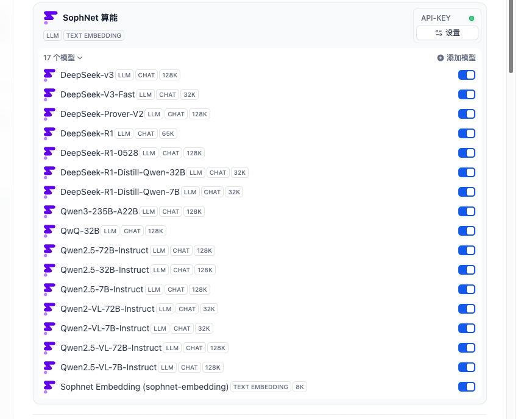Screen dimensions: 532x419
Task: Disable the DeepSeek-V3-Fast model toggle
Action: click(x=466, y=94)
